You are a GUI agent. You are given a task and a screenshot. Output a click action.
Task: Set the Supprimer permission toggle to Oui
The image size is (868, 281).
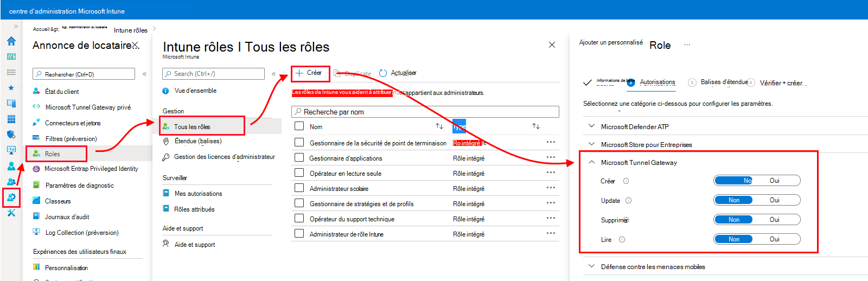coord(775,220)
